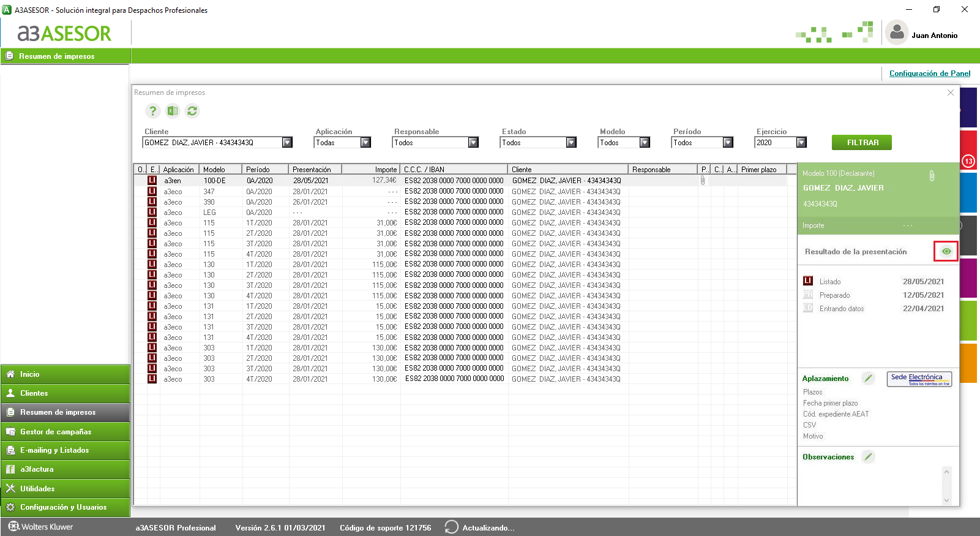
Task: Open the red notification badge showing 13
Action: 968,161
